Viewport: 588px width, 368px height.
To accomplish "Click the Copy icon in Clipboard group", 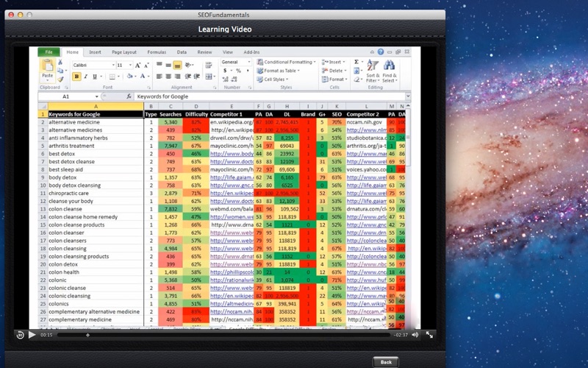I will tap(60, 71).
